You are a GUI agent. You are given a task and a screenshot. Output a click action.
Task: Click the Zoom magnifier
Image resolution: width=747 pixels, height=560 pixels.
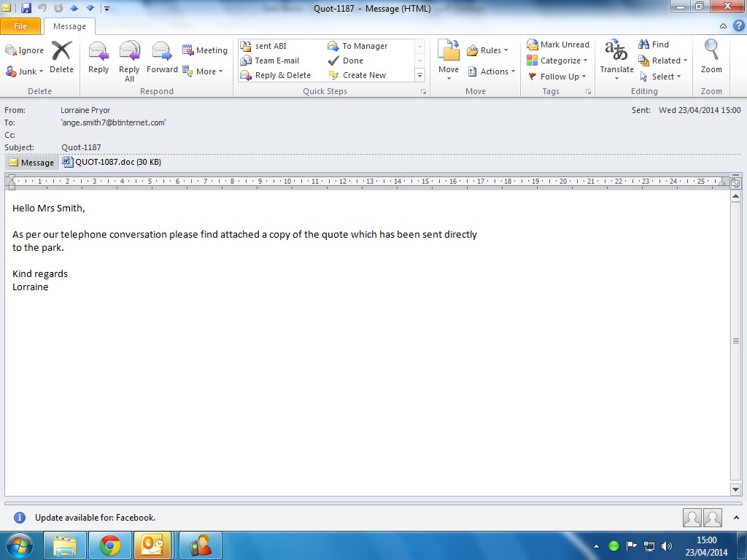tap(711, 56)
